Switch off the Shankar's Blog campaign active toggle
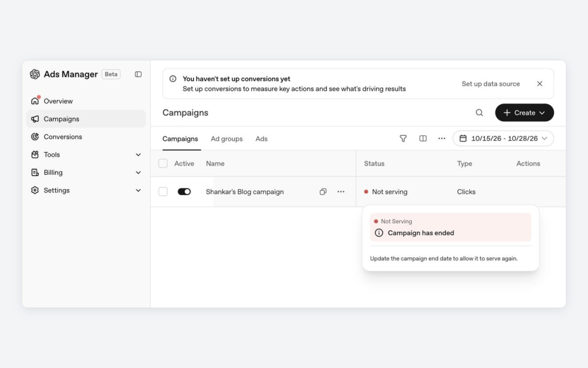 tap(184, 191)
